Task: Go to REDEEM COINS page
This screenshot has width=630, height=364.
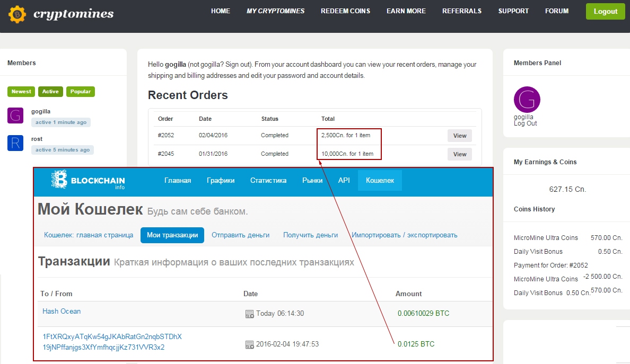Action: [x=346, y=11]
